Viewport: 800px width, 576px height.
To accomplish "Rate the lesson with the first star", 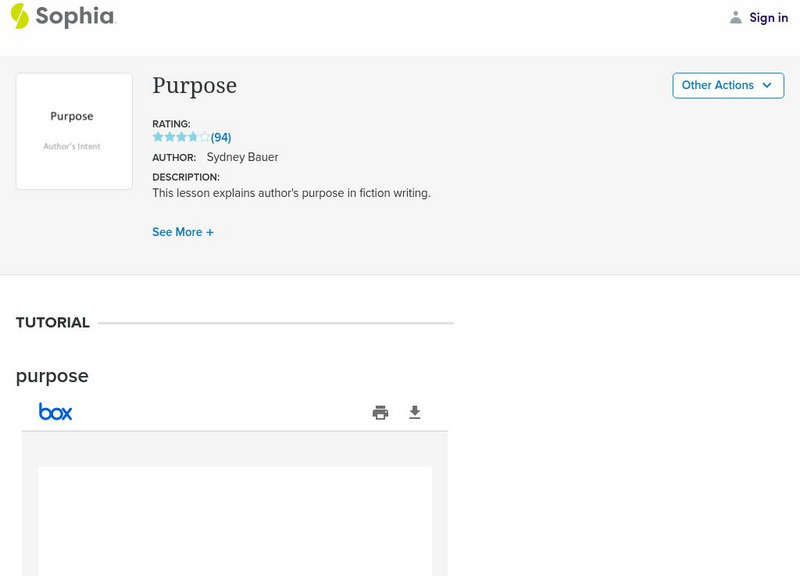I will click(x=158, y=137).
